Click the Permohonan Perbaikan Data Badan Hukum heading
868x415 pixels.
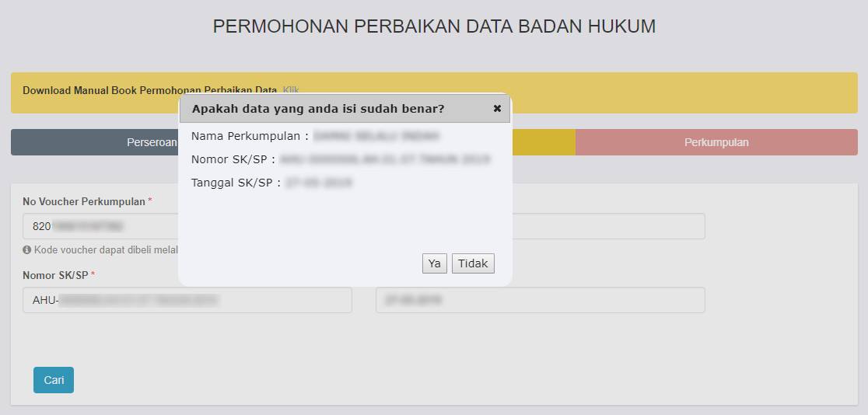click(434, 26)
